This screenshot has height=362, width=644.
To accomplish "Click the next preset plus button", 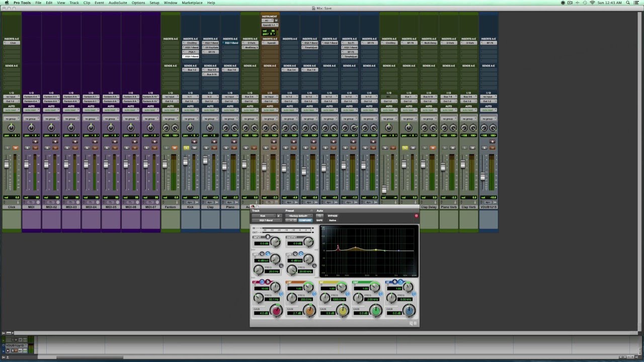I will (291, 220).
